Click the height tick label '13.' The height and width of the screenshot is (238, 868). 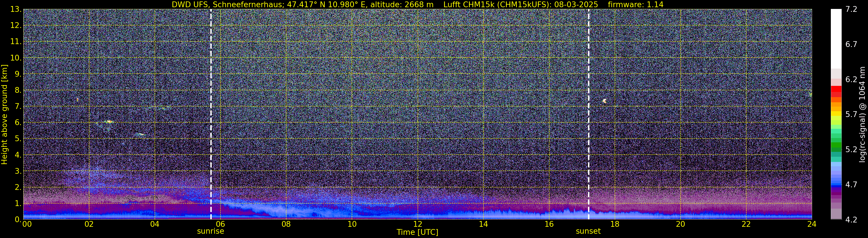pyautogui.click(x=16, y=10)
